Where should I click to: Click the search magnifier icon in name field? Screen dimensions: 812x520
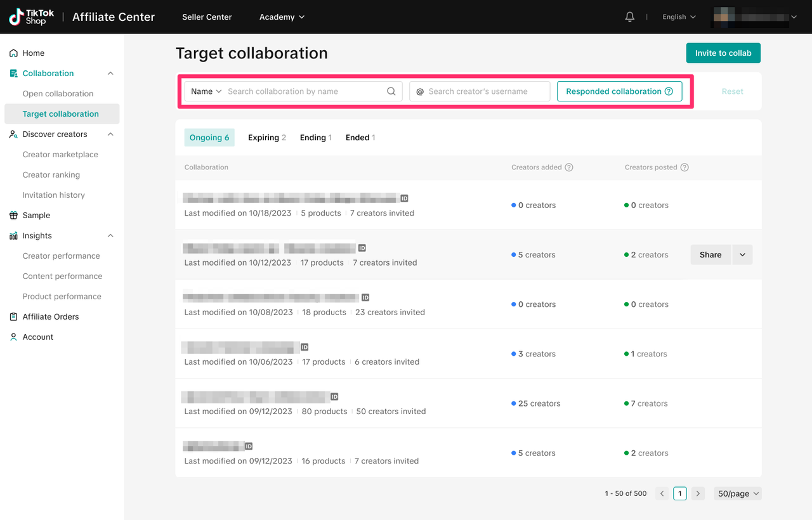[391, 91]
